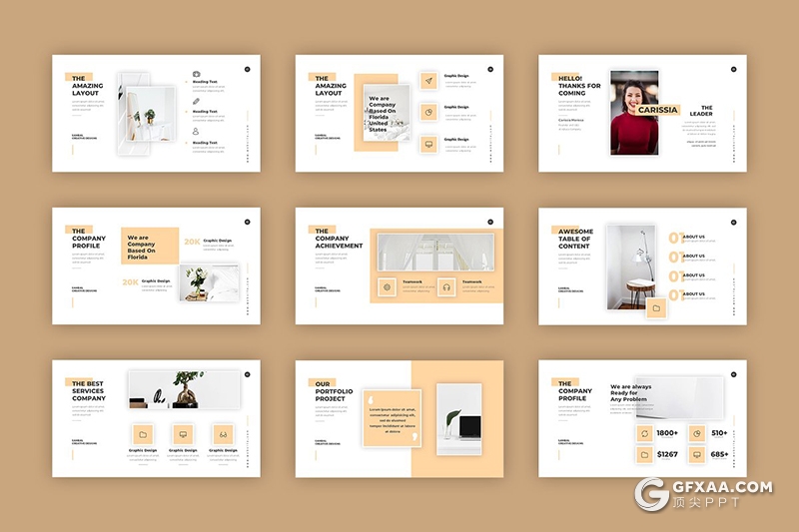Click the folder icon on Table of Content slide
Image resolution: width=799 pixels, height=532 pixels.
(656, 308)
